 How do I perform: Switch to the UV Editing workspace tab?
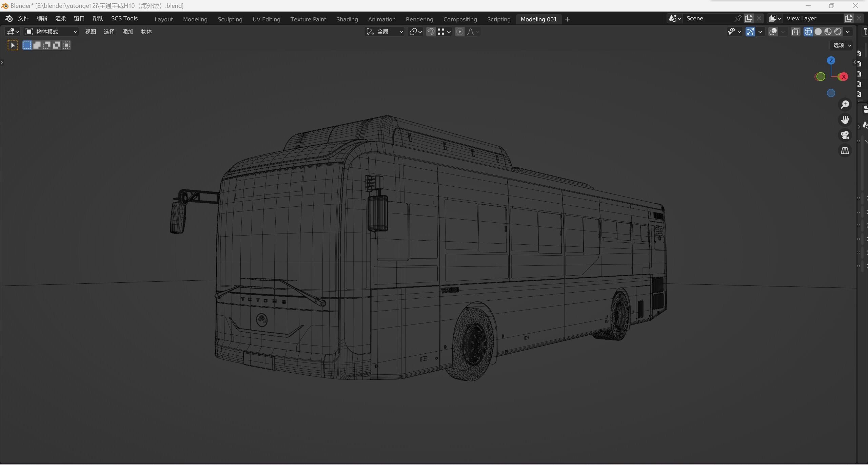[x=266, y=19]
